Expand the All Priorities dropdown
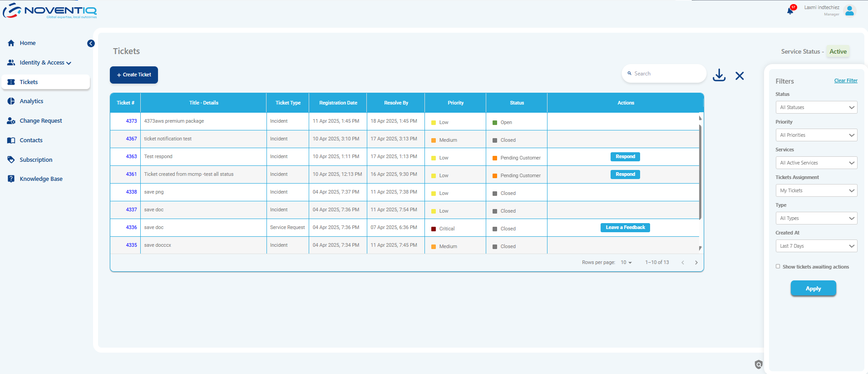868x374 pixels. point(816,135)
